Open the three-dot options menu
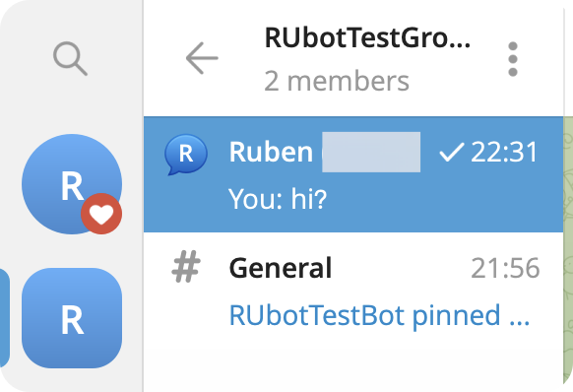The height and width of the screenshot is (392, 573). [513, 59]
